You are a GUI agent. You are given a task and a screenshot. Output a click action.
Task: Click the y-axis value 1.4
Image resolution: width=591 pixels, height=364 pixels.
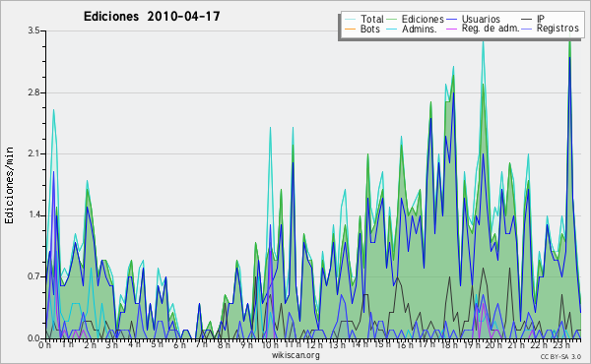click(33, 215)
